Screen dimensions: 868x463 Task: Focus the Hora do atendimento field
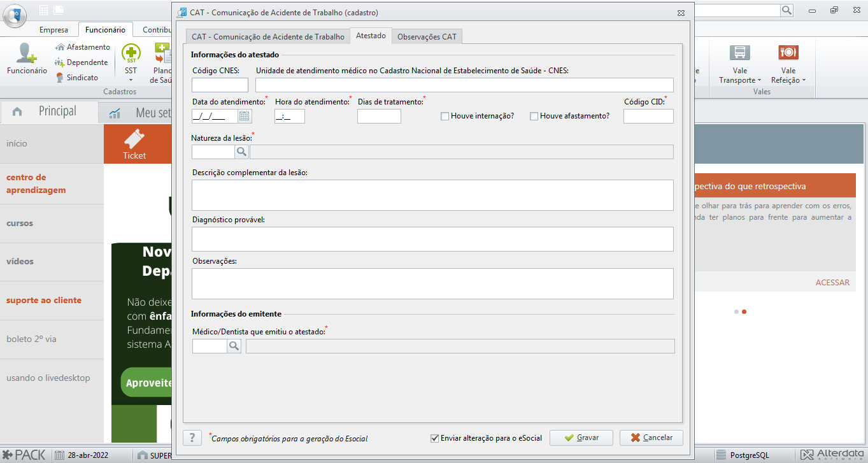(290, 116)
